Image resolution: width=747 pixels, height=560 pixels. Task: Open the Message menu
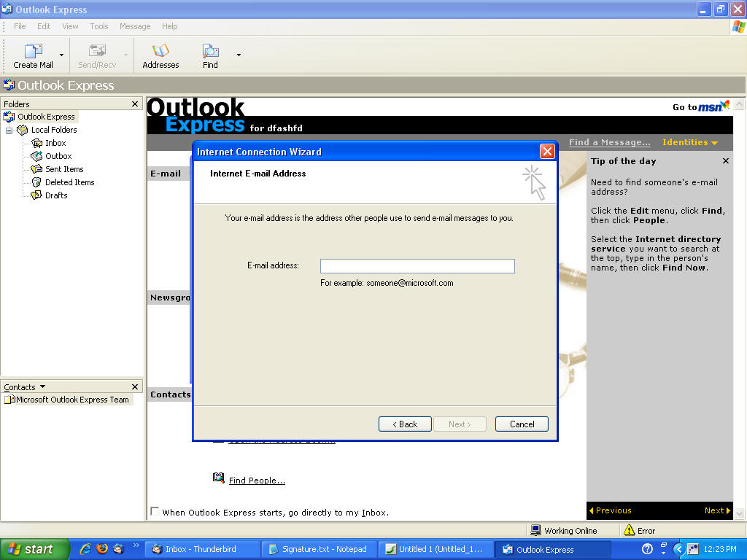point(135,26)
